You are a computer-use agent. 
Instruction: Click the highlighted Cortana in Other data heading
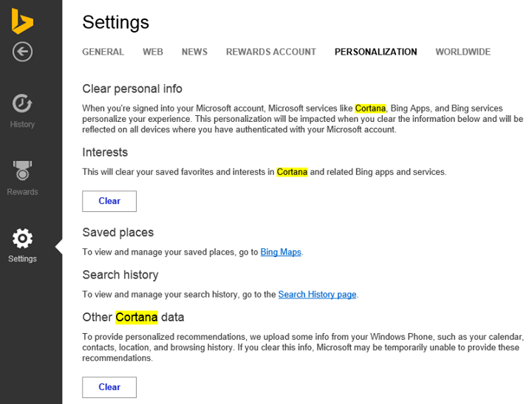[x=137, y=317]
